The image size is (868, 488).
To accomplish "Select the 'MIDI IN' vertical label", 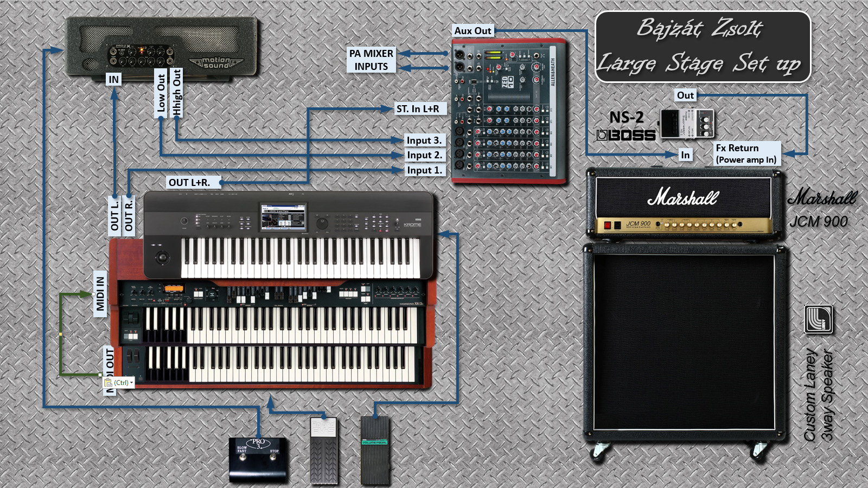I will coord(100,294).
